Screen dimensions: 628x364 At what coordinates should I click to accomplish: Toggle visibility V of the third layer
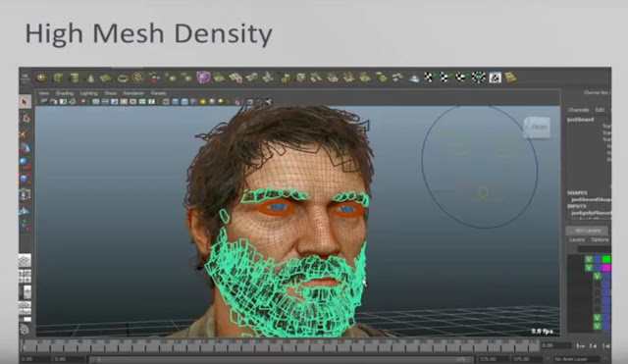[x=597, y=276]
